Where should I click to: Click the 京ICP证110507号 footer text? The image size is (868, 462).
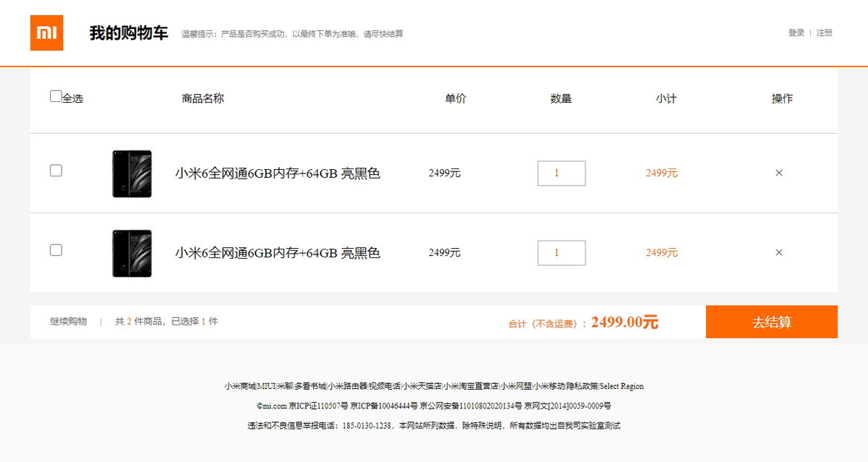click(319, 406)
